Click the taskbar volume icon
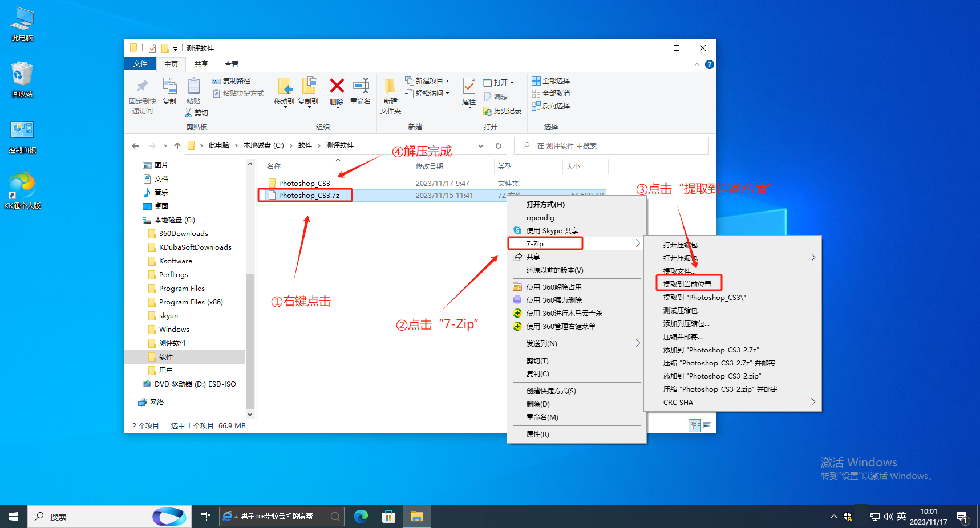The height and width of the screenshot is (528, 980). (889, 517)
